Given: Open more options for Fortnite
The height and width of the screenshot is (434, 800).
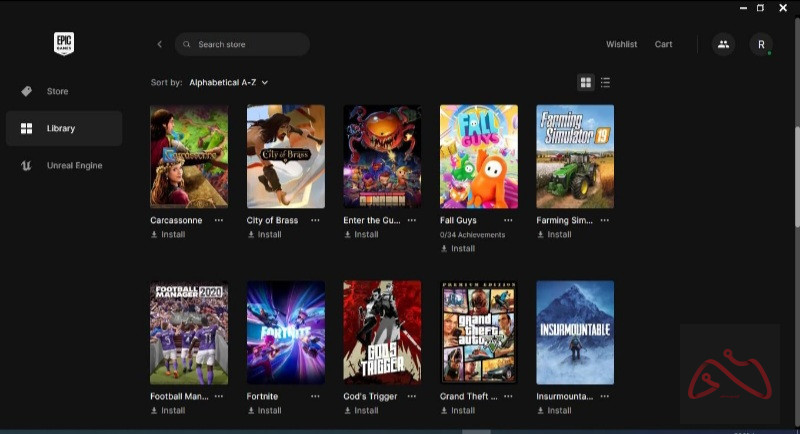Looking at the screenshot, I should pos(315,396).
